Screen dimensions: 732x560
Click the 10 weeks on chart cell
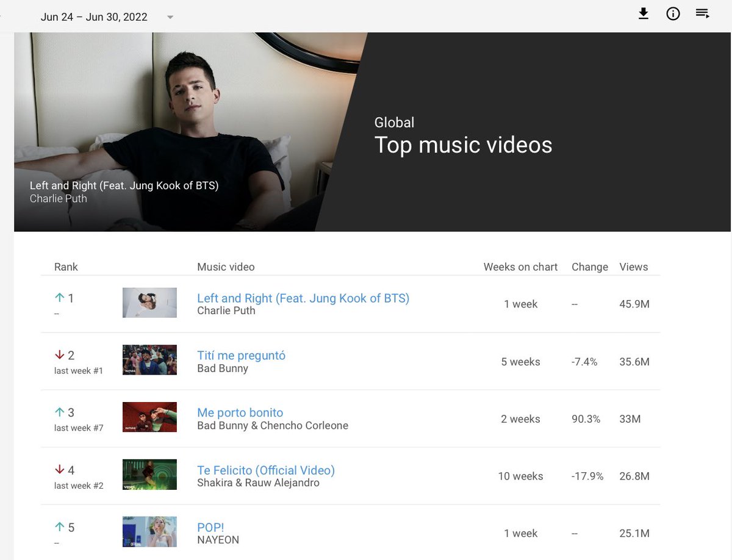tap(520, 476)
